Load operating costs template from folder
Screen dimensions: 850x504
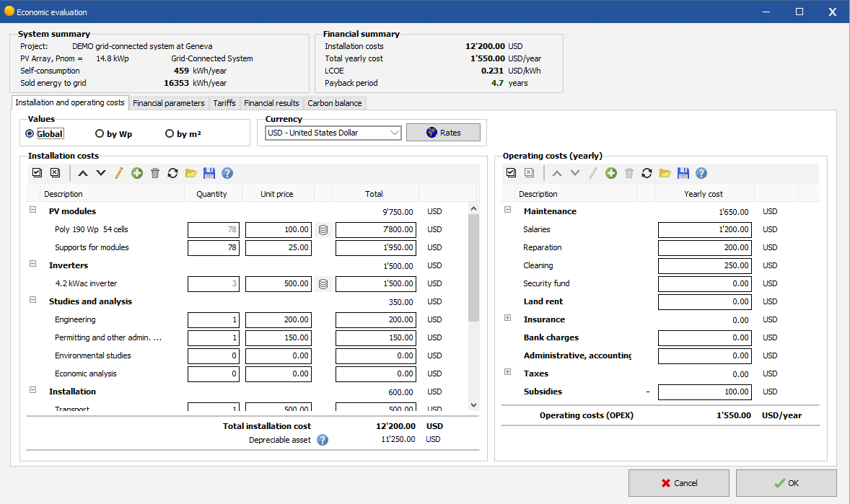pos(665,174)
